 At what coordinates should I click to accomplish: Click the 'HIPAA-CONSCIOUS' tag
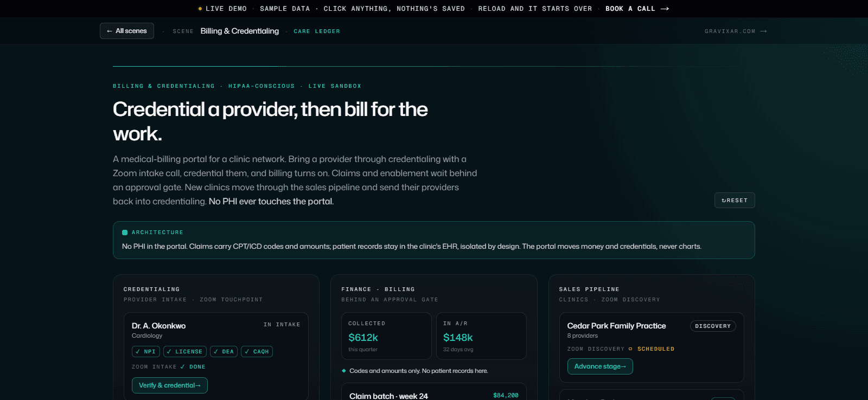261,86
